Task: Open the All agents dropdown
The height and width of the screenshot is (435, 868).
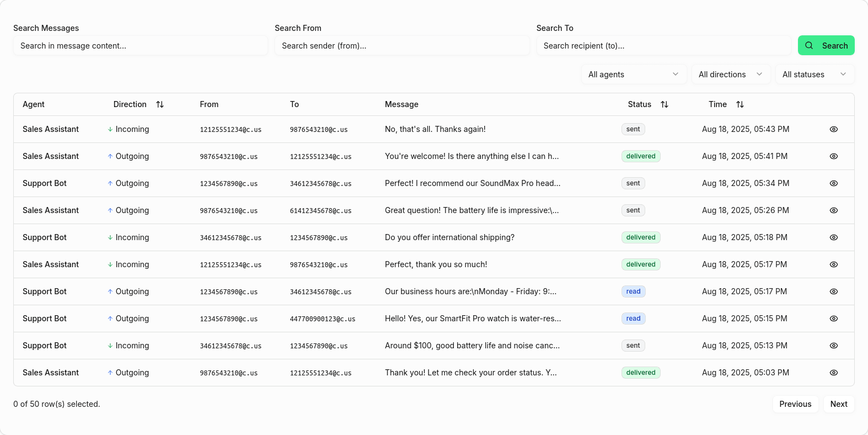Action: pyautogui.click(x=633, y=75)
